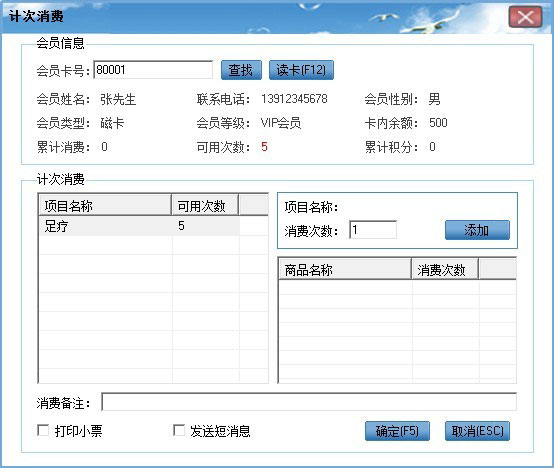Click the phone number 13912345678
This screenshot has height=468, width=554.
pos(294,99)
